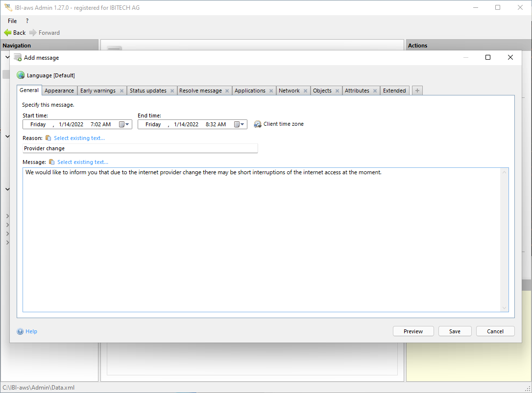
Task: Save the message
Action: pyautogui.click(x=455, y=331)
